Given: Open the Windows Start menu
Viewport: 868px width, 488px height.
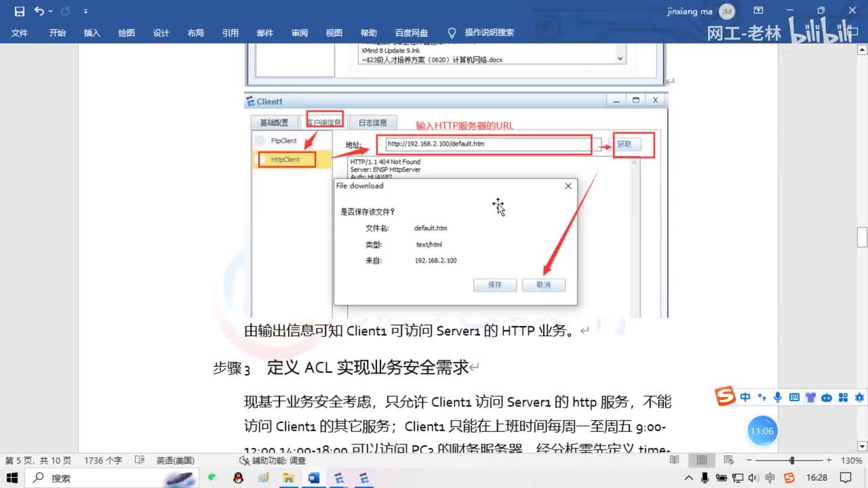Looking at the screenshot, I should 12,478.
